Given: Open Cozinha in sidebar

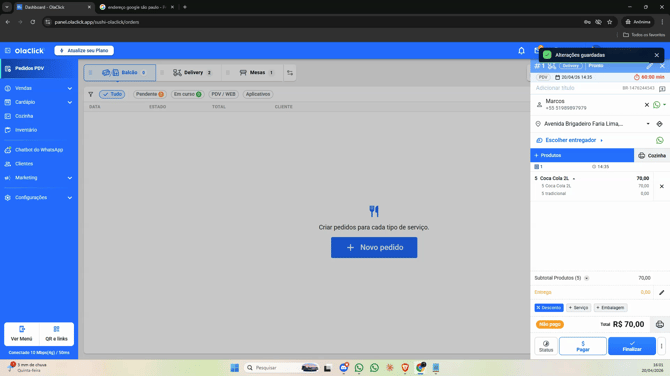Looking at the screenshot, I should coord(38,116).
